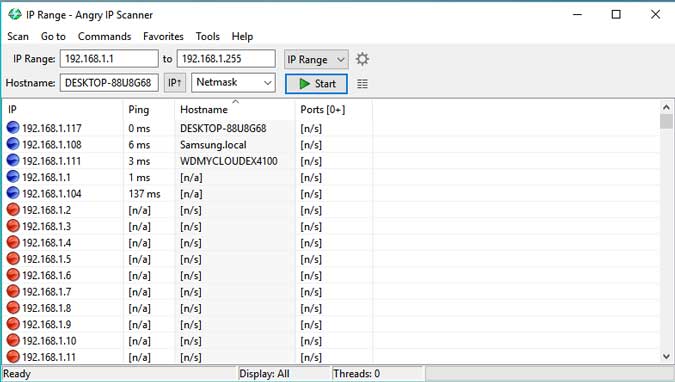675x382 pixels.
Task: Click the Ready status bar text
Action: [17, 373]
